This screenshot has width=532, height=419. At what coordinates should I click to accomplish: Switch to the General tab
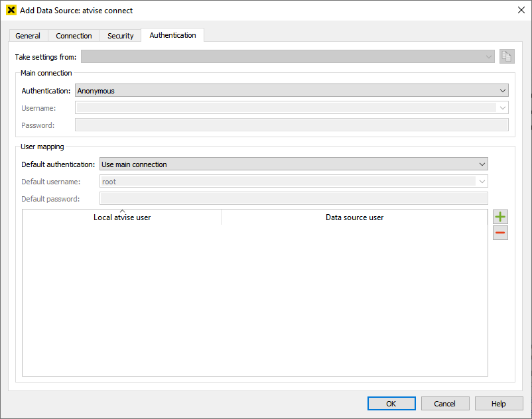28,36
